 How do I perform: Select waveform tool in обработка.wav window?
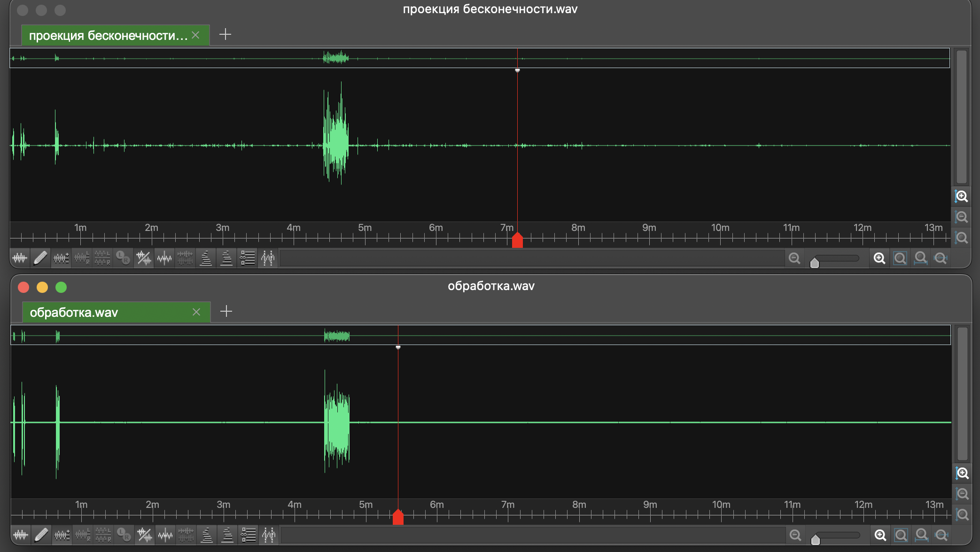(x=21, y=535)
